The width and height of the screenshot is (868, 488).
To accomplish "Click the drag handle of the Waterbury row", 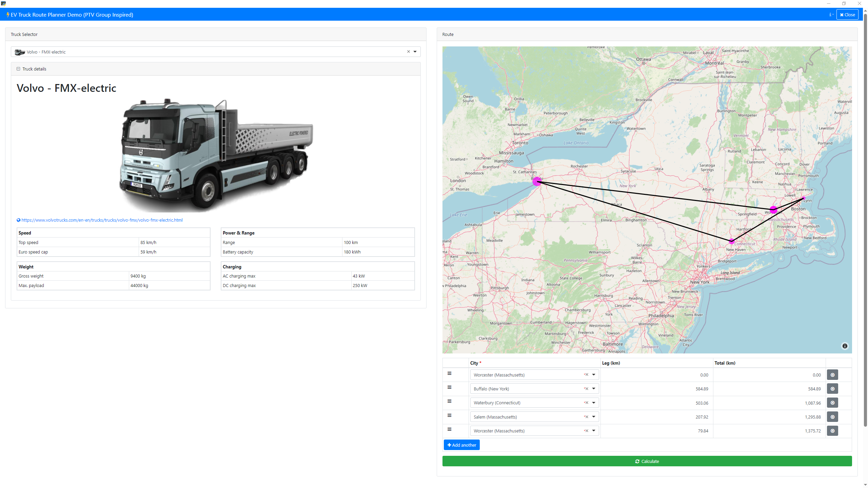I will [x=449, y=401].
